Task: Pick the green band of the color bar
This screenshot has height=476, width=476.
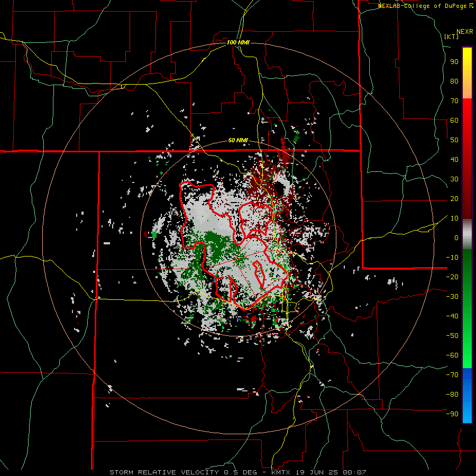Action: pos(467,308)
